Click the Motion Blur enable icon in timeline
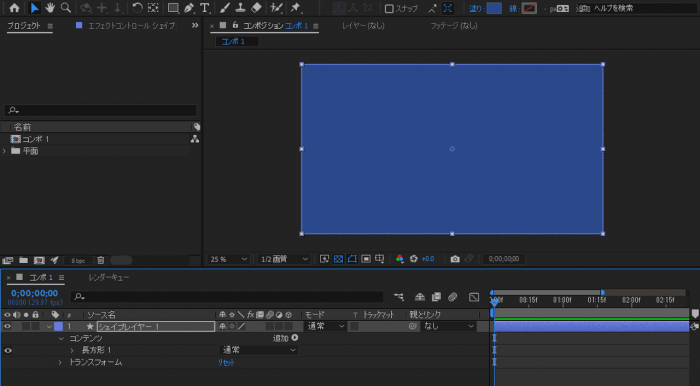This screenshot has width=700, height=386. (453, 297)
